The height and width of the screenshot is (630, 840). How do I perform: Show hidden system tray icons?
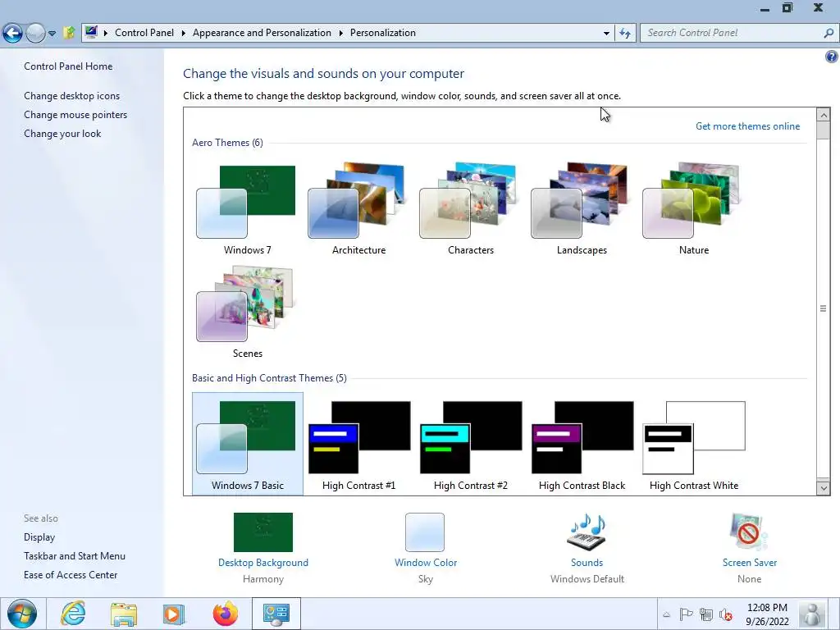point(666,614)
